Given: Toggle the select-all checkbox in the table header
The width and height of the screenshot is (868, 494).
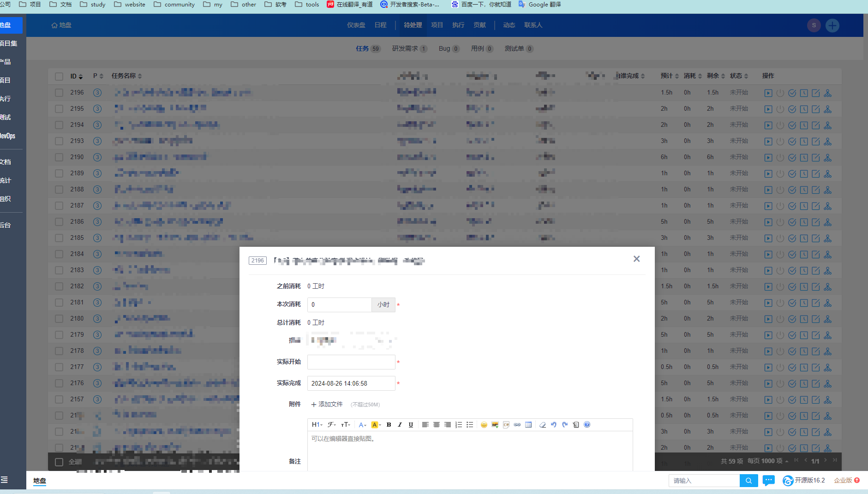Looking at the screenshot, I should (59, 76).
